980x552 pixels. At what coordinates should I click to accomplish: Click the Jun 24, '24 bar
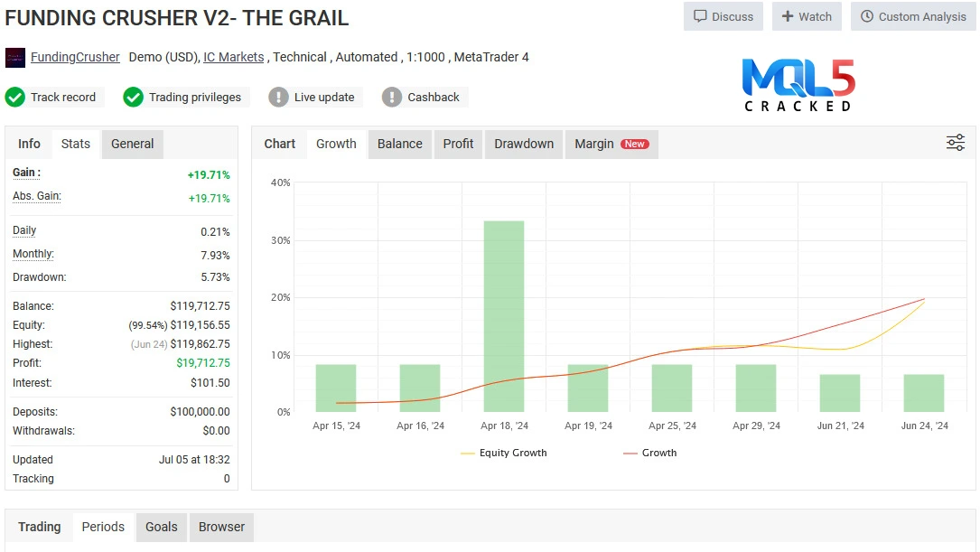coord(924,393)
